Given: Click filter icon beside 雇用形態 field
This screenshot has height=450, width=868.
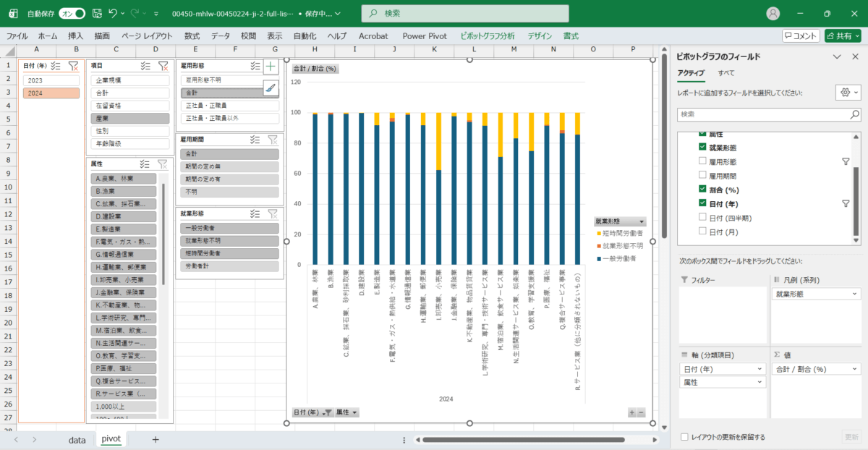Looking at the screenshot, I should pyautogui.click(x=846, y=162).
